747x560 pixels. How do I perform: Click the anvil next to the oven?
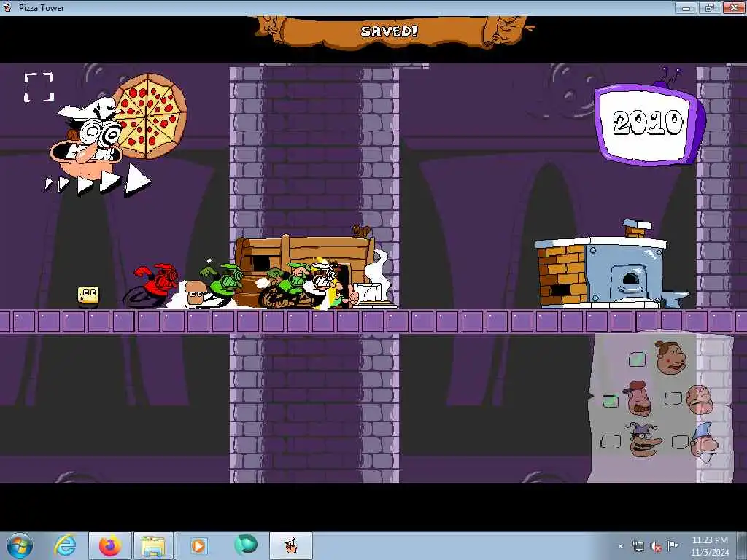675,299
